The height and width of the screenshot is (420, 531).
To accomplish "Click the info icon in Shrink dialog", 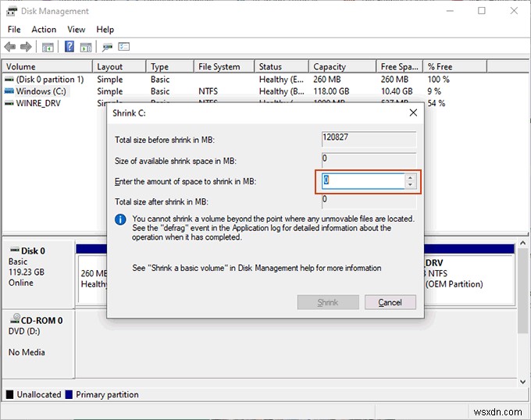I will 120,219.
